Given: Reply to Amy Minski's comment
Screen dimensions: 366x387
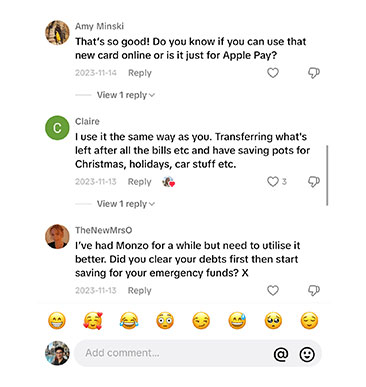Looking at the screenshot, I should point(140,73).
